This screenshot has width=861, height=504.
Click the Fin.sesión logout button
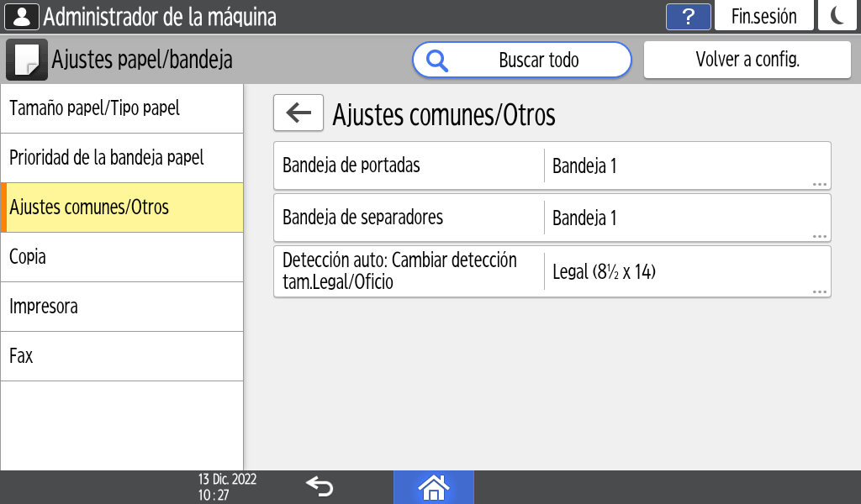click(x=763, y=17)
